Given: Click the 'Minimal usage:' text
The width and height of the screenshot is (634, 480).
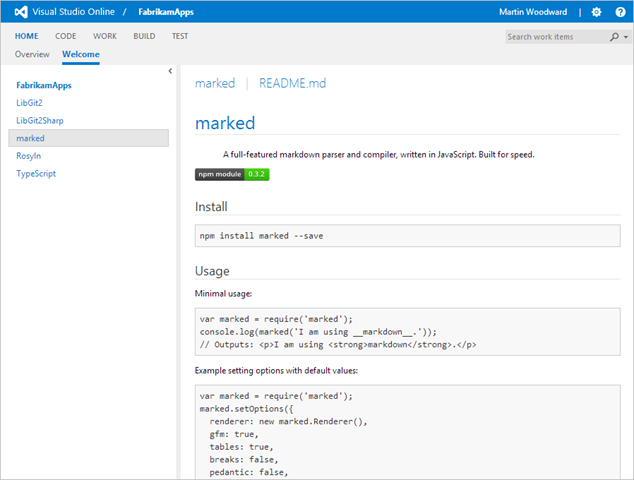Looking at the screenshot, I should click(223, 294).
